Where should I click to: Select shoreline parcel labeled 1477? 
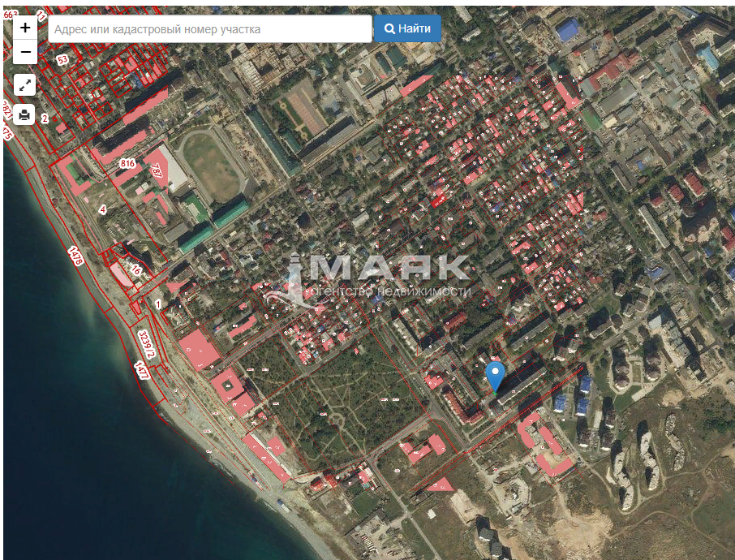pos(141,372)
